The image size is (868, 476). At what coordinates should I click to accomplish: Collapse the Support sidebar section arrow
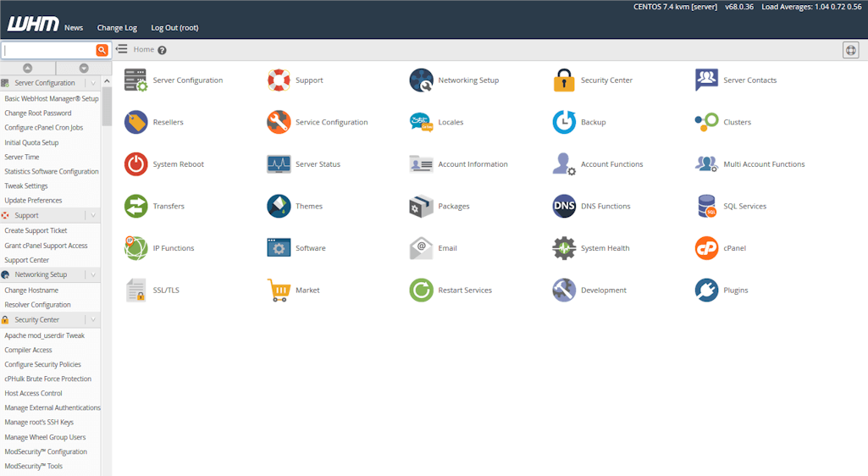point(93,216)
